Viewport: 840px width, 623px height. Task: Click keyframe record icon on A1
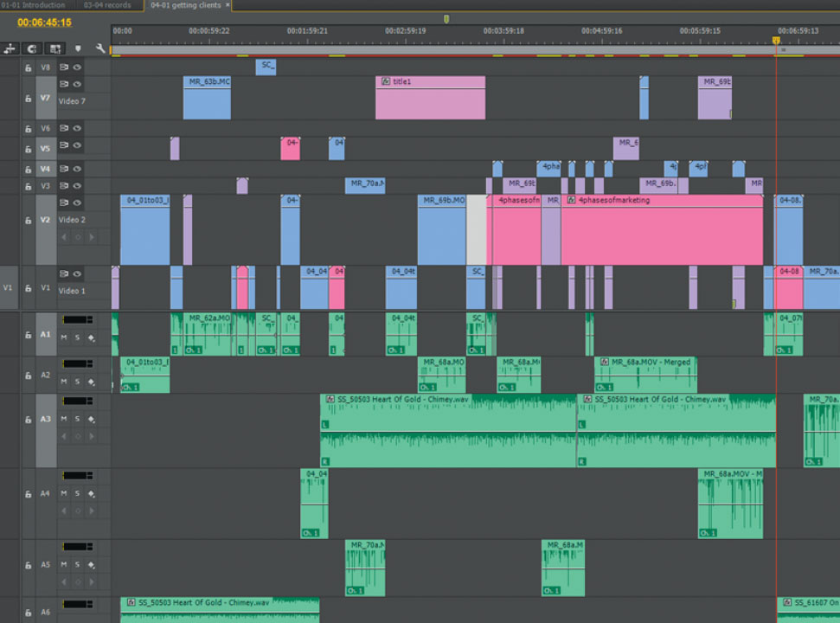coord(91,337)
